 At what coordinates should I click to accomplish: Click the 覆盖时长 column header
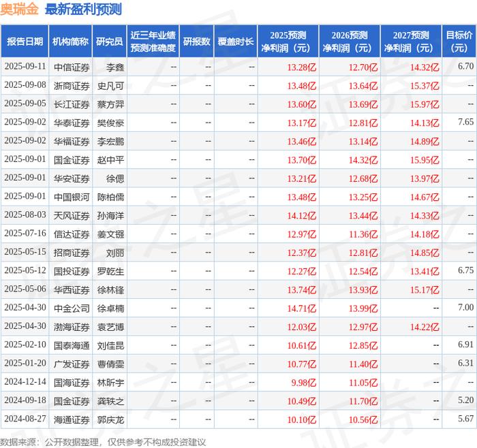tap(236, 42)
